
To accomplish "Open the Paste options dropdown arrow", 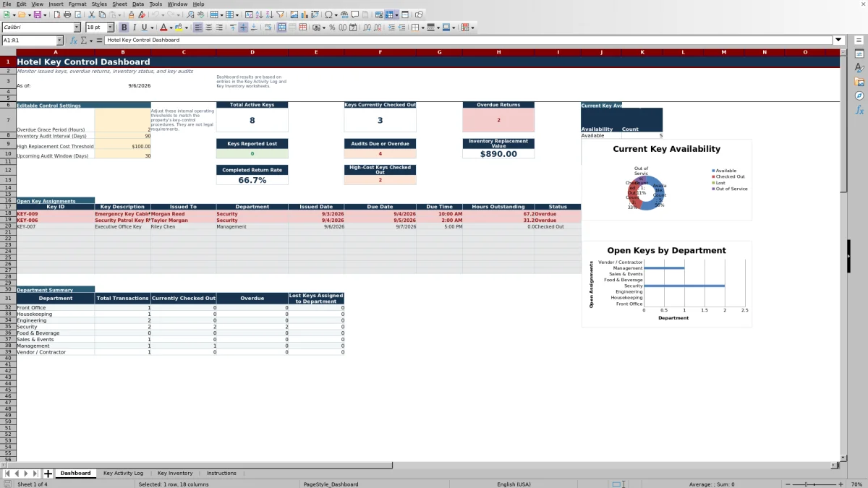I will tap(119, 14).
